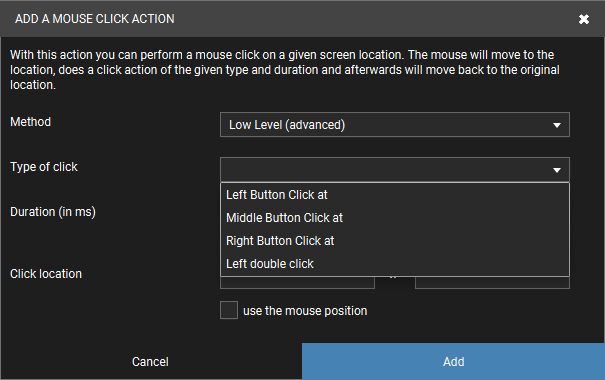Pick Right Button Click at option

coord(395,241)
